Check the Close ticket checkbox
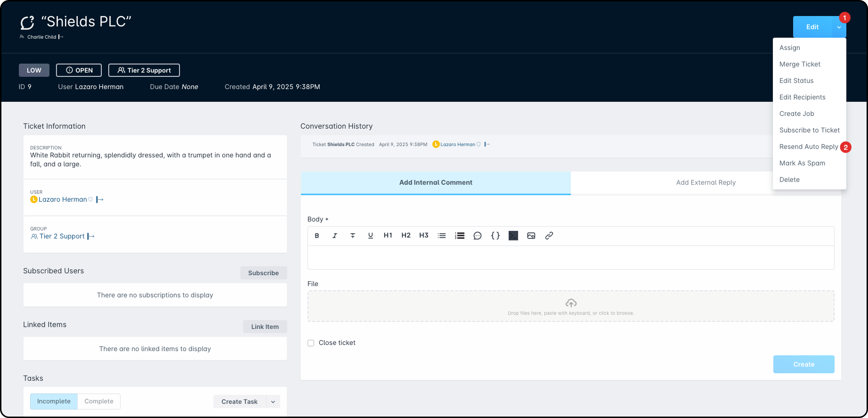This screenshot has width=868, height=418. [x=311, y=343]
